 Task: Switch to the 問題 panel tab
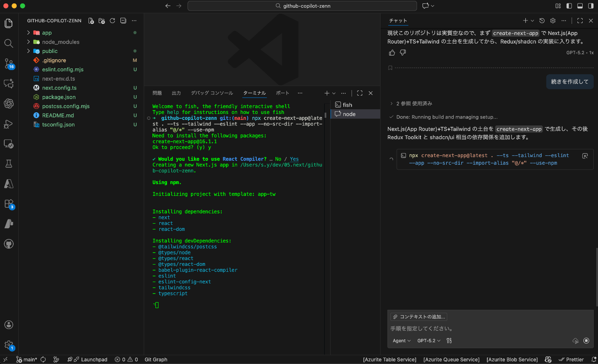coord(157,93)
